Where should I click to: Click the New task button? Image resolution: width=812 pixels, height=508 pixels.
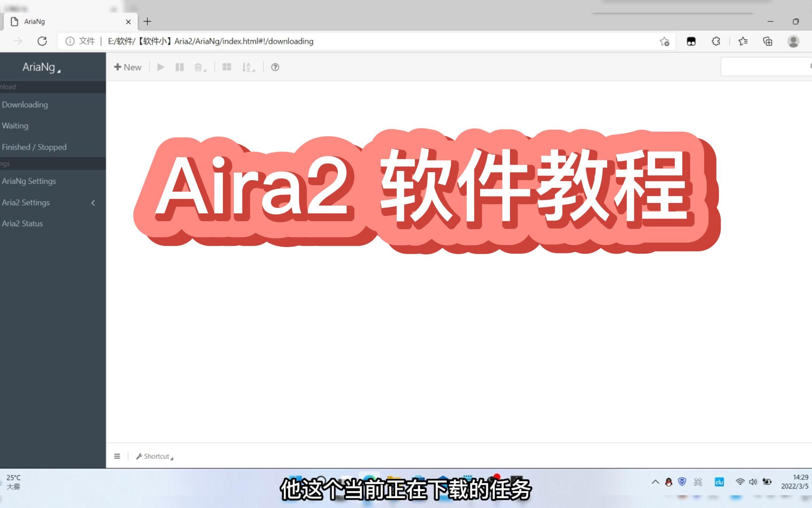(128, 67)
